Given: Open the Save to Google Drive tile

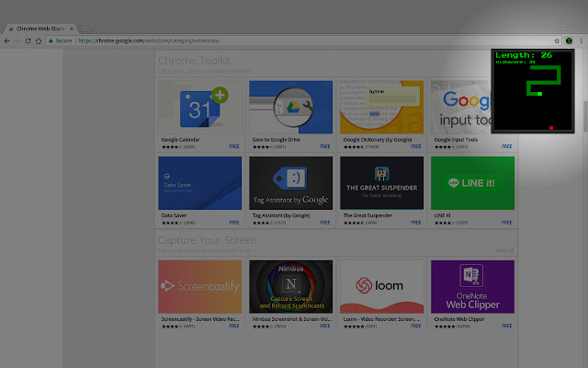Looking at the screenshot, I should click(x=290, y=107).
